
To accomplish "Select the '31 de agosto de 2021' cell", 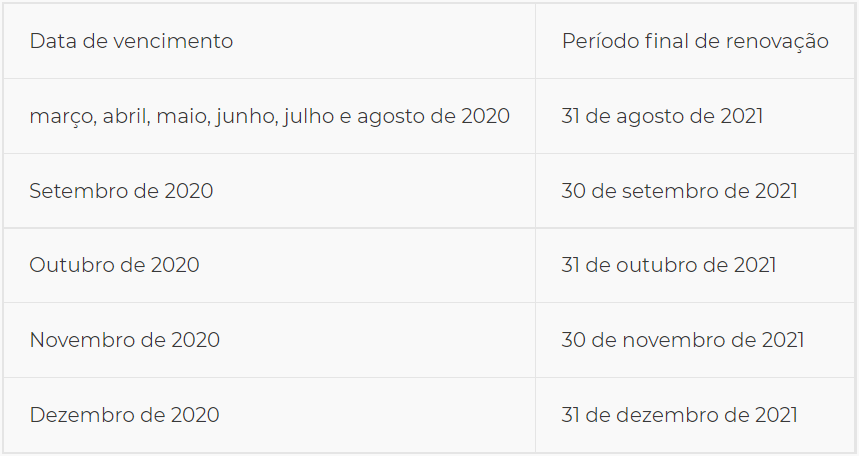I will click(662, 116).
